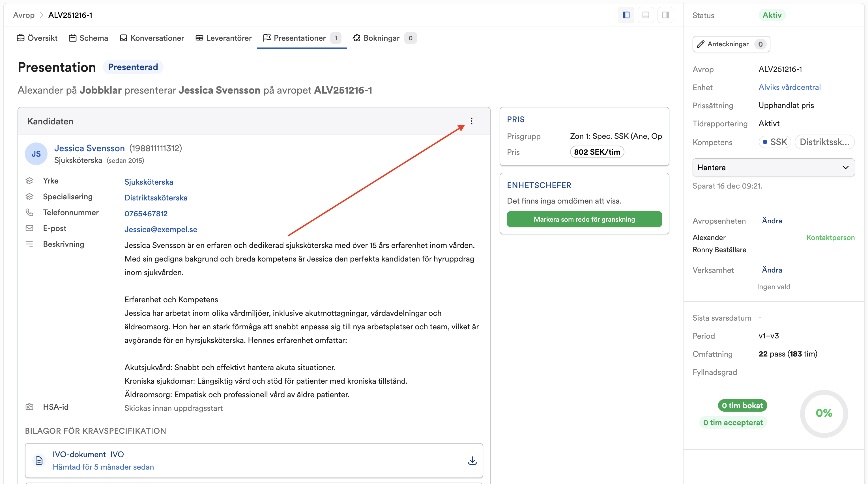Open the Kandidaten three-dot options menu
Viewport: 868px width, 484px height.
pyautogui.click(x=471, y=121)
